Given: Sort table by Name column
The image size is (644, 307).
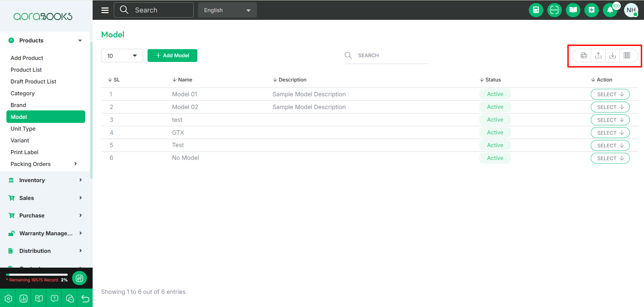Looking at the screenshot, I should (x=182, y=80).
